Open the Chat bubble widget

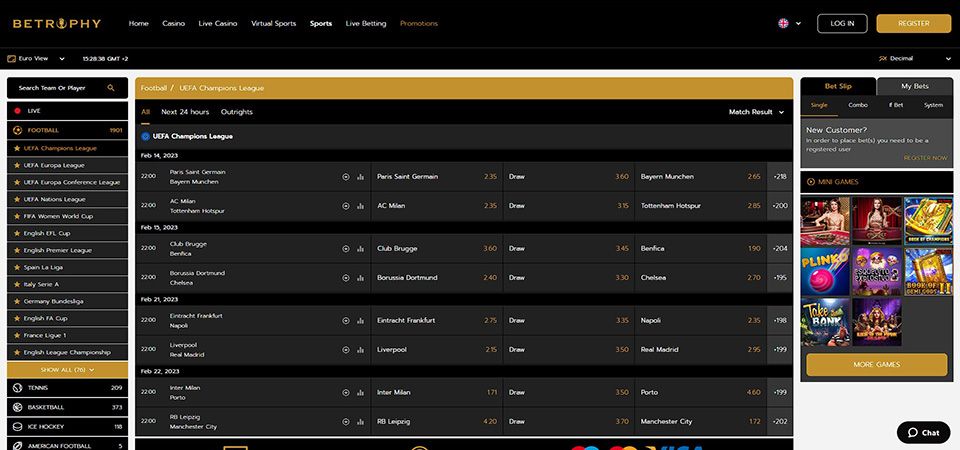pos(923,432)
